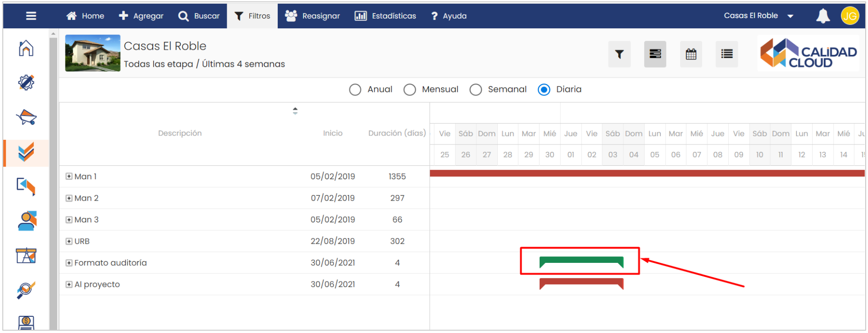Expand the Formato auditoría row

point(69,263)
